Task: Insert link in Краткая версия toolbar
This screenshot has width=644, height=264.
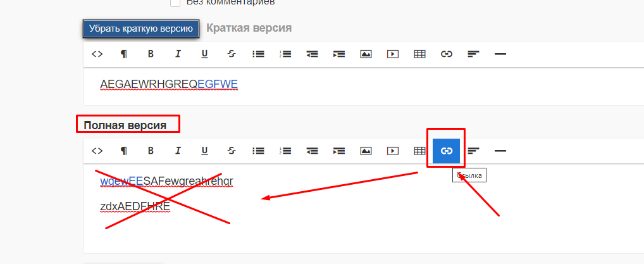Action: [x=447, y=54]
